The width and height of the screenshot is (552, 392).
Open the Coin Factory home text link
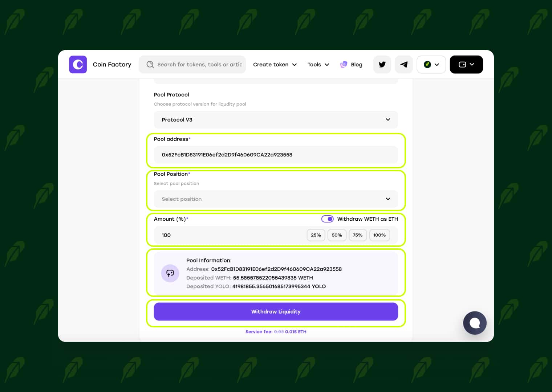[112, 65]
